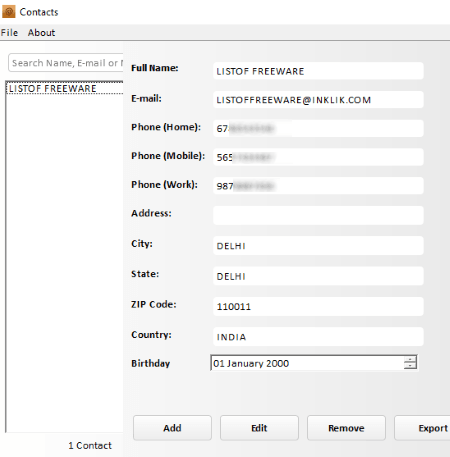Click the '1 Contact' status text
This screenshot has width=450, height=457.
[x=90, y=445]
